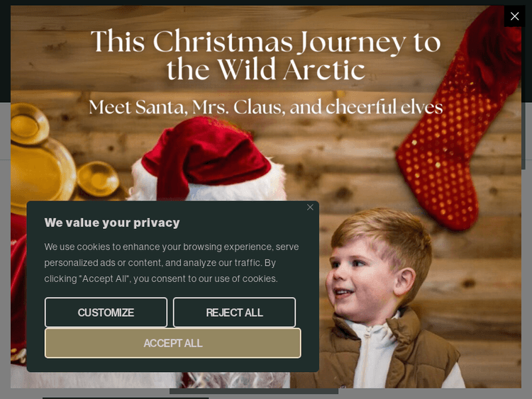Click the "We value your privacy" heading
Viewport: 532px width, 399px height.
tap(112, 223)
